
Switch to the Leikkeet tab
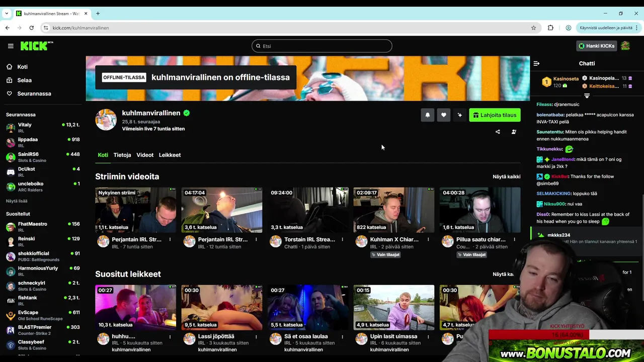170,155
